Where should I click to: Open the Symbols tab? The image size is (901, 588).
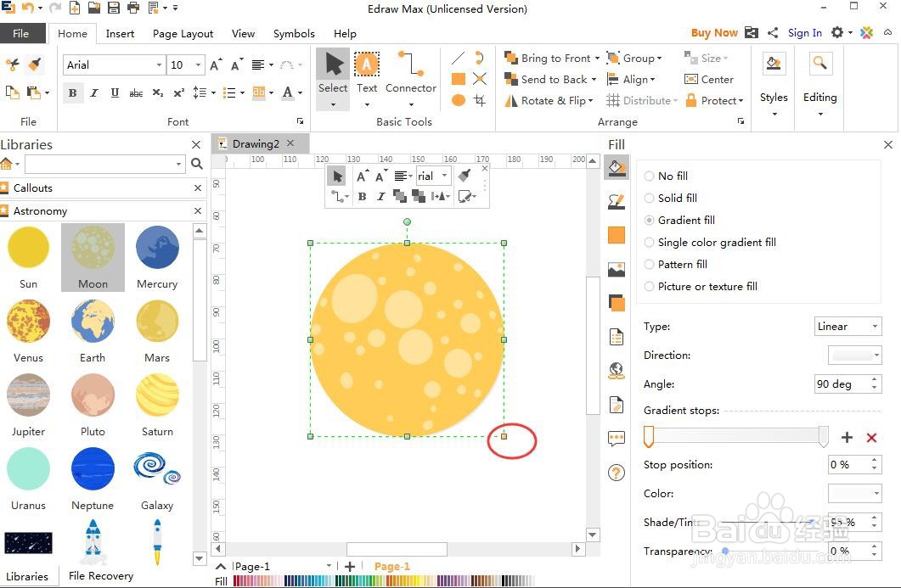[x=294, y=33]
